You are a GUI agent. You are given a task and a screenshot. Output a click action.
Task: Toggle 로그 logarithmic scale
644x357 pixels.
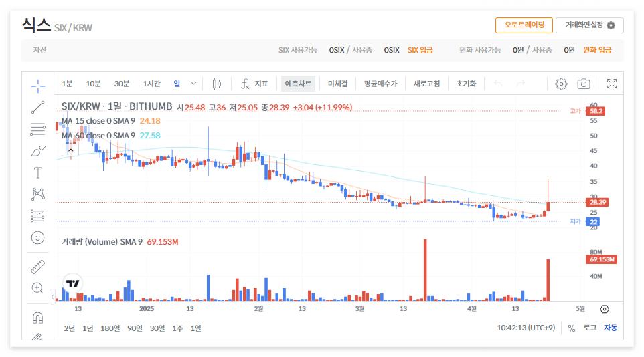pyautogui.click(x=590, y=328)
